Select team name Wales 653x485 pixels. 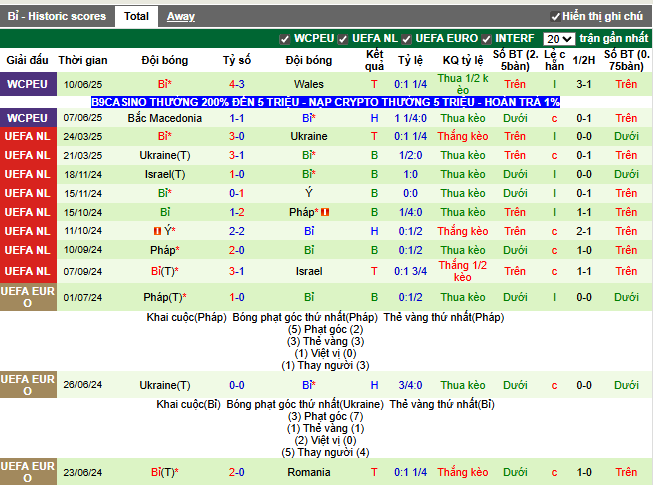tap(309, 84)
